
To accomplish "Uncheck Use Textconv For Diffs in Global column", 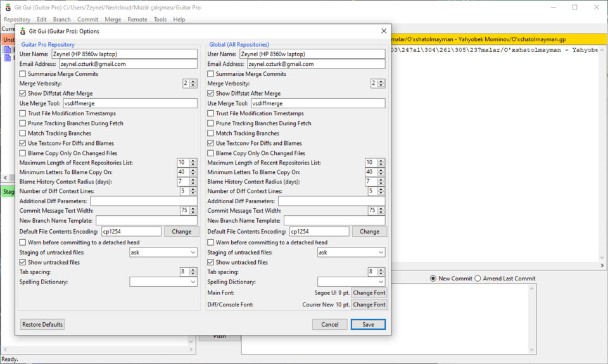I will pyautogui.click(x=210, y=143).
